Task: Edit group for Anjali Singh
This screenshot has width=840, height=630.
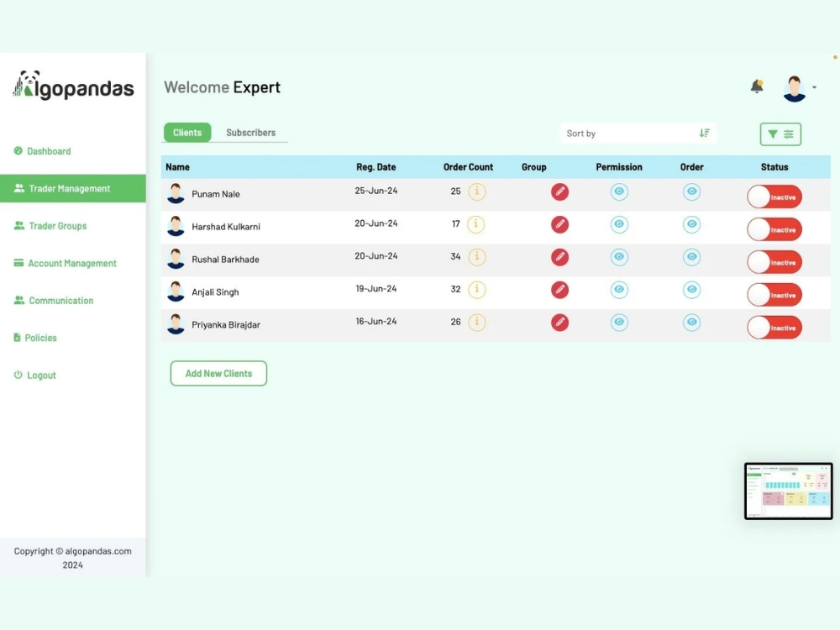Action: coord(559,290)
